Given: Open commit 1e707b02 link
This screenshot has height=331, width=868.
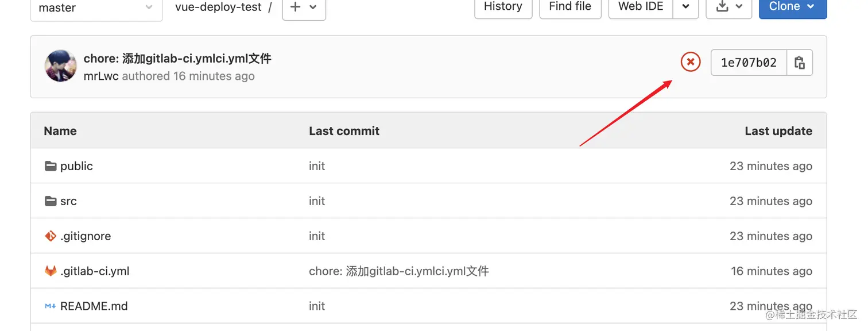Looking at the screenshot, I should (749, 63).
